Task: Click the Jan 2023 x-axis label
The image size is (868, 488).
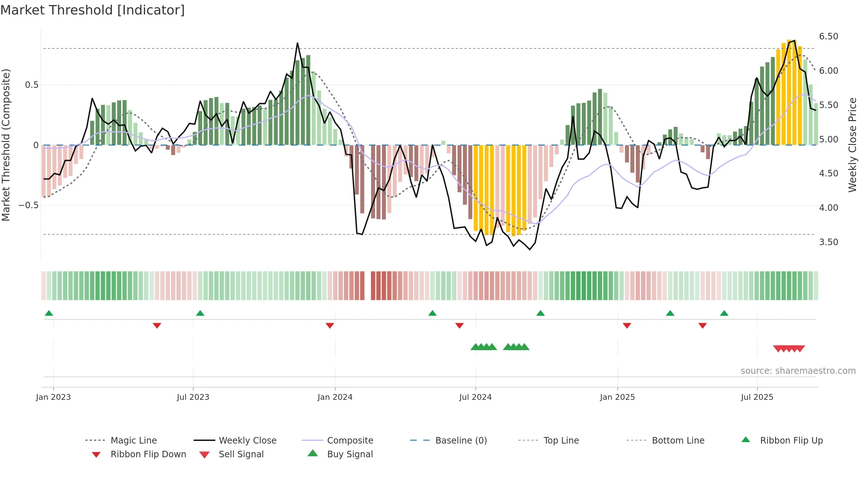Action: tap(54, 397)
